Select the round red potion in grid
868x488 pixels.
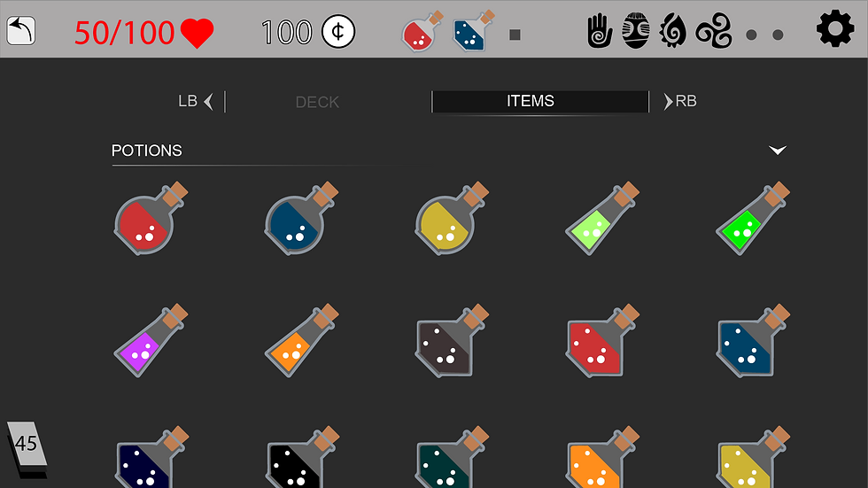pos(151,218)
